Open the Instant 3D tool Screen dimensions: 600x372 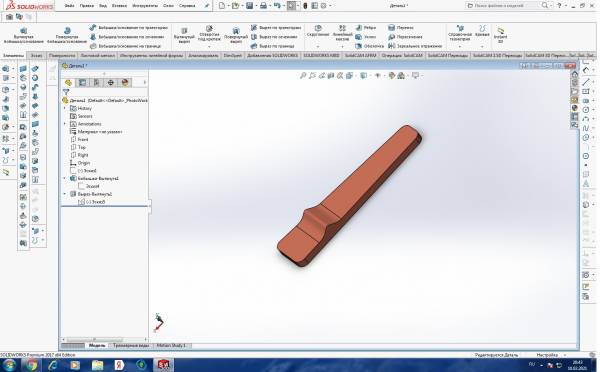500,34
